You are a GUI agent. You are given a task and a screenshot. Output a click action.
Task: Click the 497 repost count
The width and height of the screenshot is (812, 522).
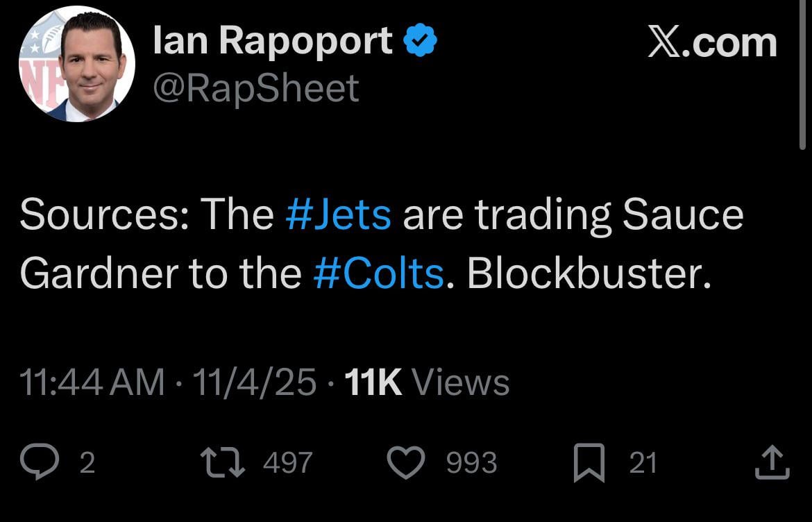coord(288,461)
